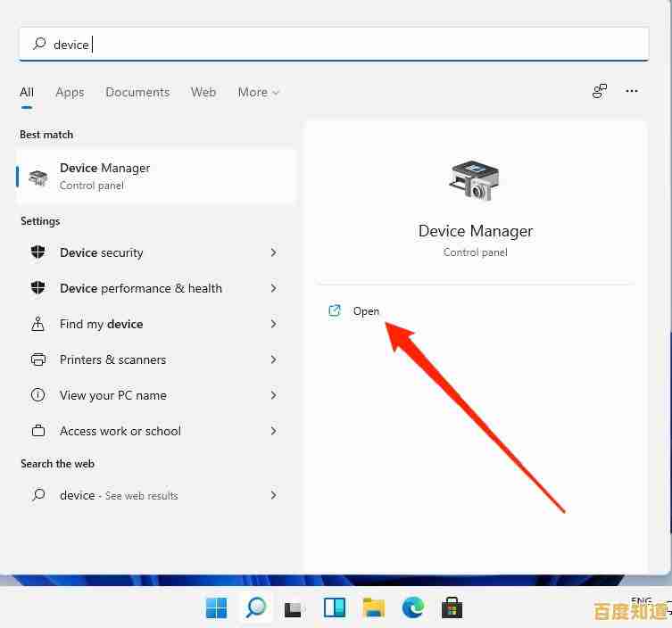Click the shield icon beside Device security
The width and height of the screenshot is (672, 628).
[38, 252]
